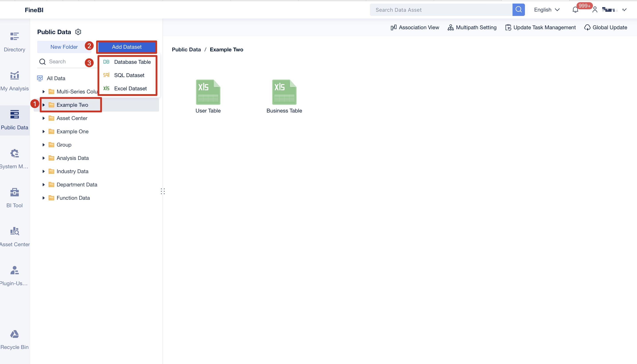Trigger Global Update
Image resolution: width=637 pixels, height=364 pixels.
point(606,27)
